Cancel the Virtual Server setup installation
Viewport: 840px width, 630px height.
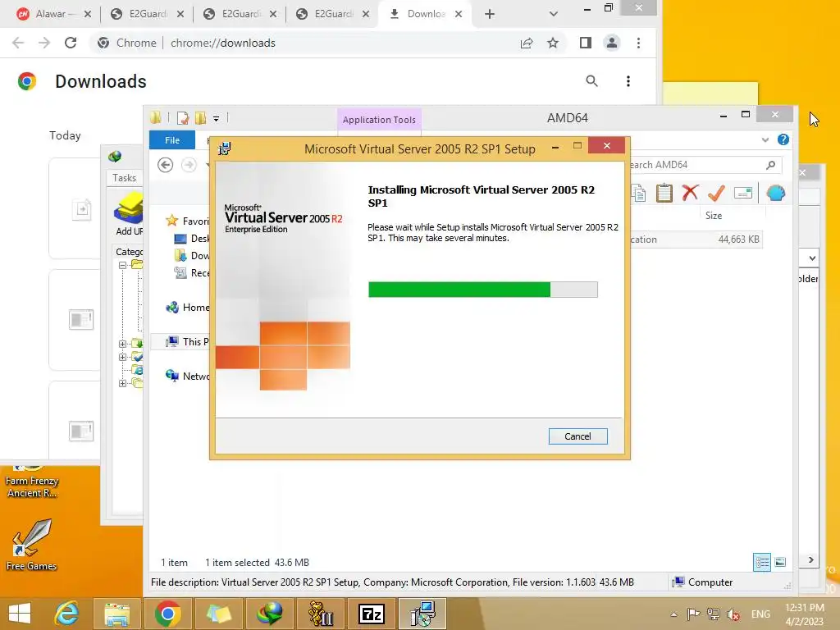pyautogui.click(x=577, y=436)
